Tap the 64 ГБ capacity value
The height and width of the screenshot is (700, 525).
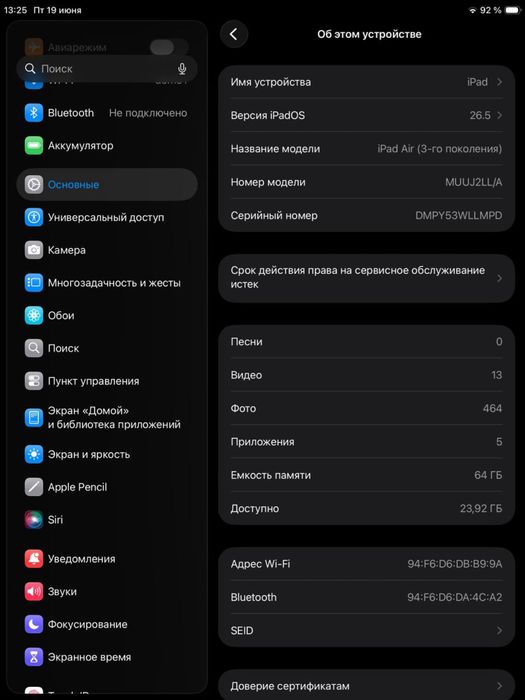(x=488, y=475)
